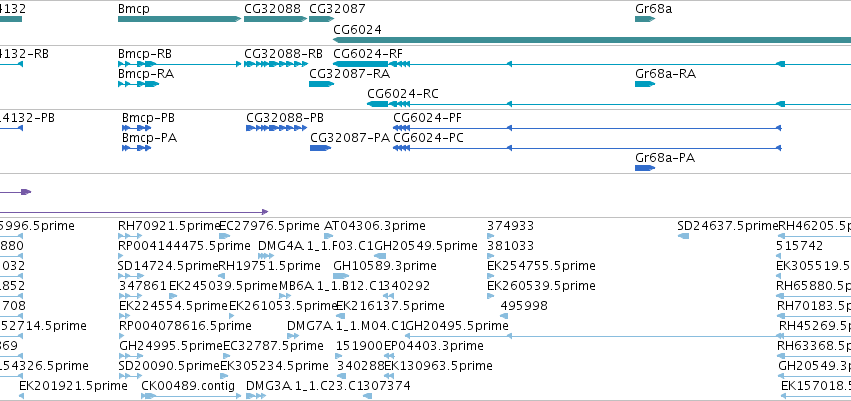Image resolution: width=851 pixels, height=401 pixels.
Task: Select the CG32087 gene arrow
Action: click(x=321, y=19)
